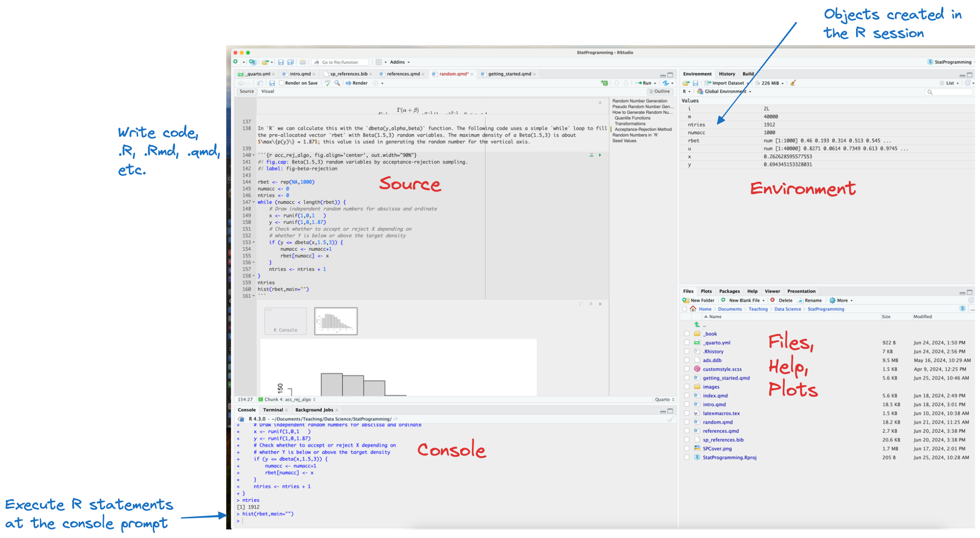Image resolution: width=980 pixels, height=538 pixels.
Task: Click the spell check ABC icon
Action: (x=328, y=83)
